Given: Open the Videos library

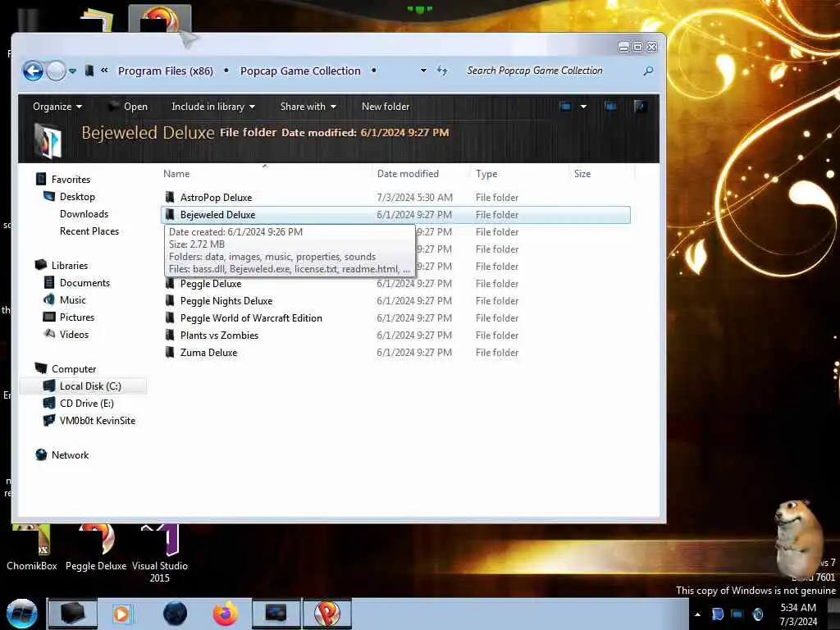Looking at the screenshot, I should [74, 335].
